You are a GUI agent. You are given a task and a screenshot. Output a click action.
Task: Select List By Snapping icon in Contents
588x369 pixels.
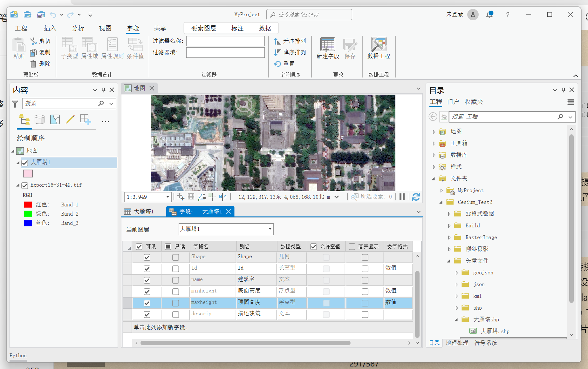pos(85,119)
